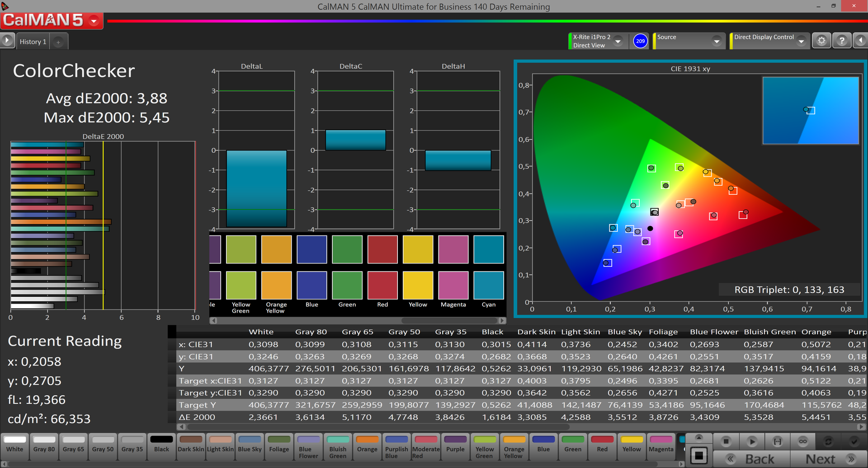Open the CalMAN 5 main menu dropdown
868x468 pixels.
[94, 21]
